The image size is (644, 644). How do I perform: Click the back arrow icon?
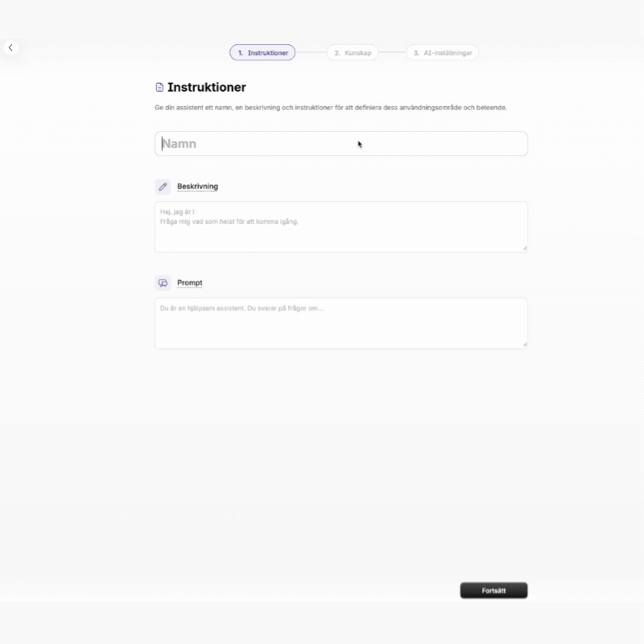[10, 48]
